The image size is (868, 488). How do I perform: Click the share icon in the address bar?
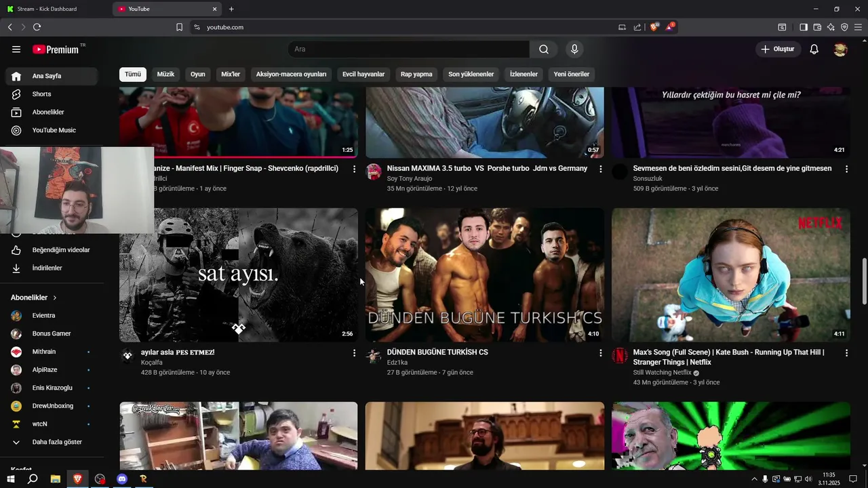pos(637,27)
